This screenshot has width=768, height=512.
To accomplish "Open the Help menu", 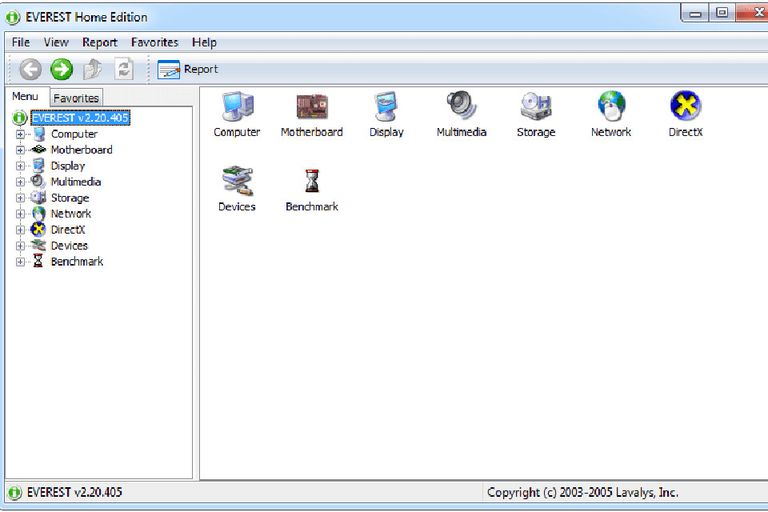I will pos(204,43).
